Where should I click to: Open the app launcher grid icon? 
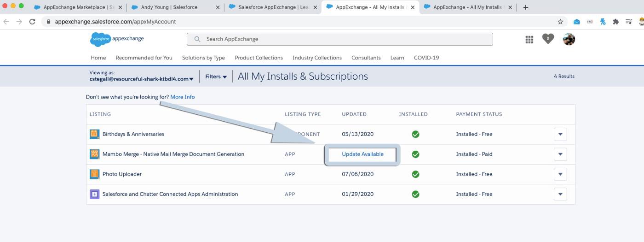pyautogui.click(x=529, y=40)
